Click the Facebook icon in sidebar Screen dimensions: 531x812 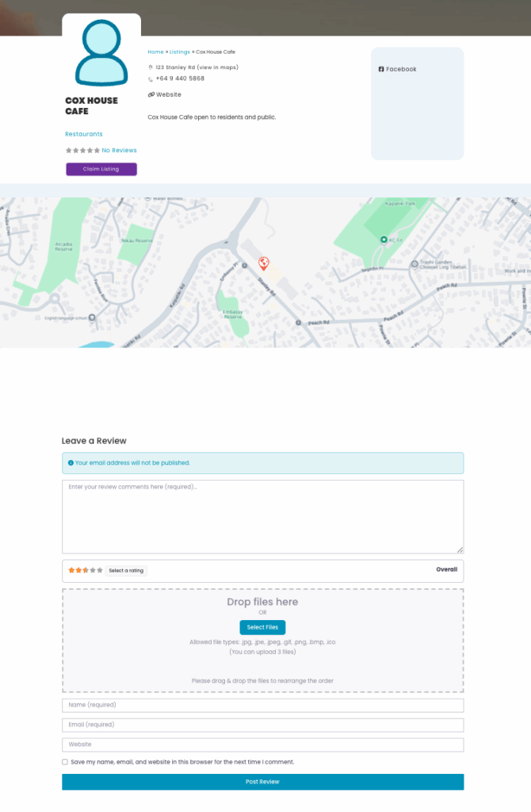[x=381, y=69]
